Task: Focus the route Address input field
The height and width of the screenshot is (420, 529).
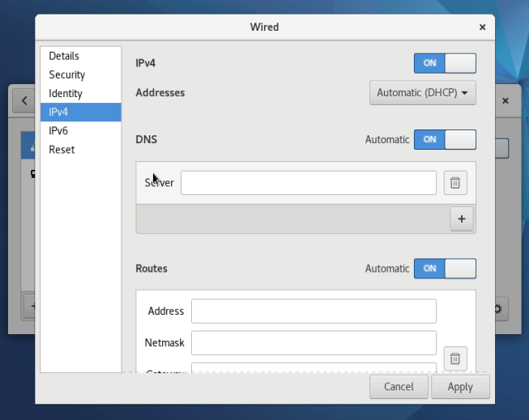Action: [x=314, y=311]
